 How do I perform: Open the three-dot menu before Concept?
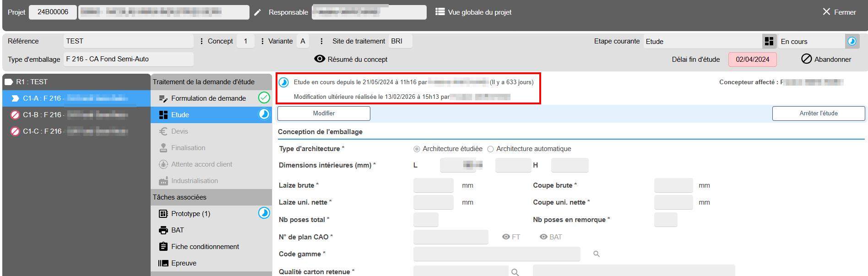point(201,41)
